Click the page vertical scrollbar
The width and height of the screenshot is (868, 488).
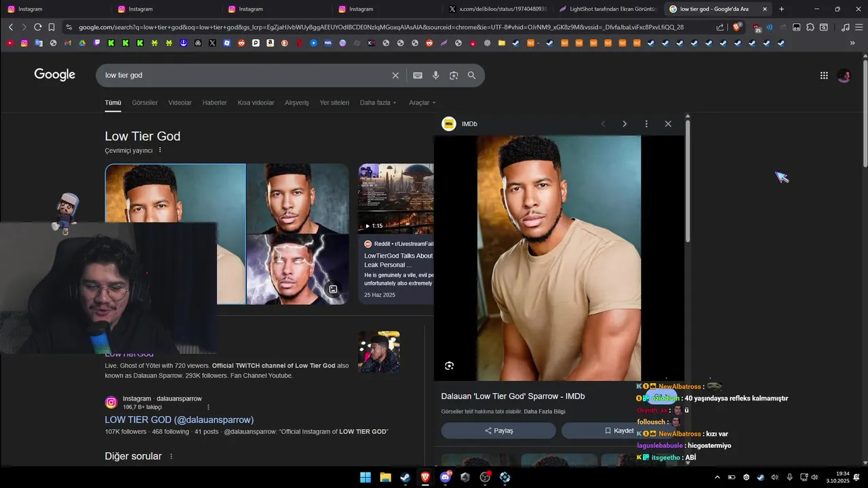click(x=865, y=112)
